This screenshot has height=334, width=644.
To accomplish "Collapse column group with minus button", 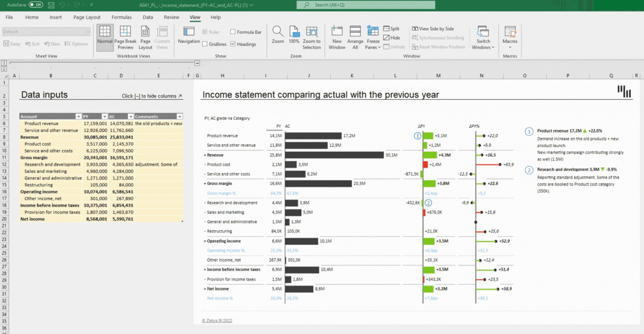I will 197,63.
